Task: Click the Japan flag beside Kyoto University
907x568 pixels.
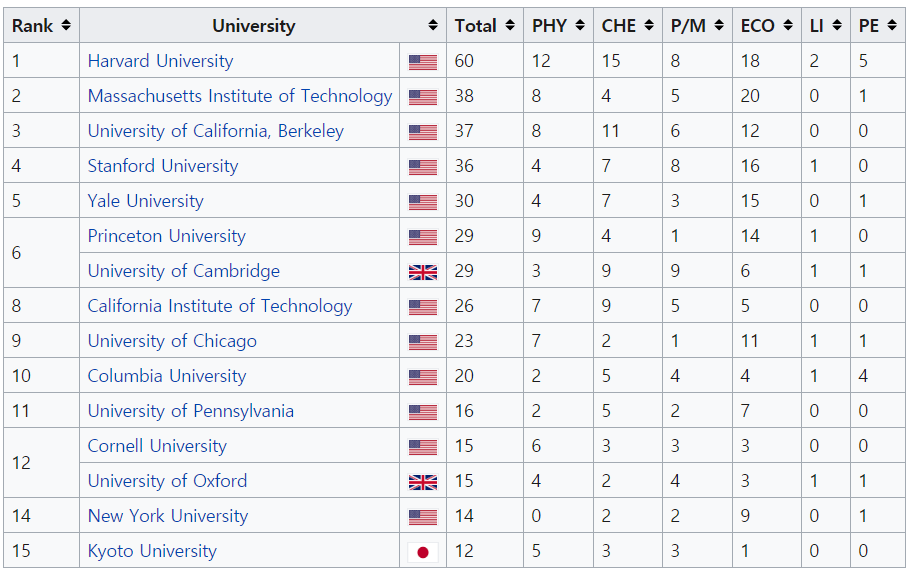Action: pyautogui.click(x=422, y=552)
